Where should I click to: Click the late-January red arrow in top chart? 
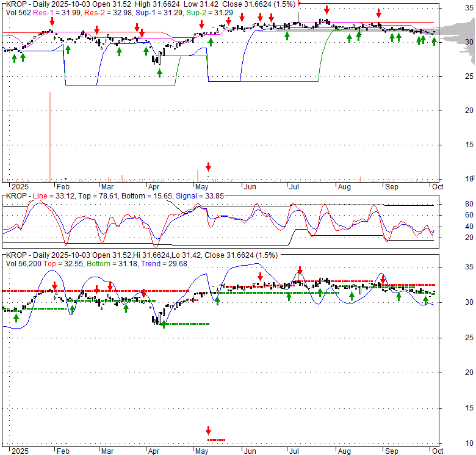pyautogui.click(x=52, y=21)
